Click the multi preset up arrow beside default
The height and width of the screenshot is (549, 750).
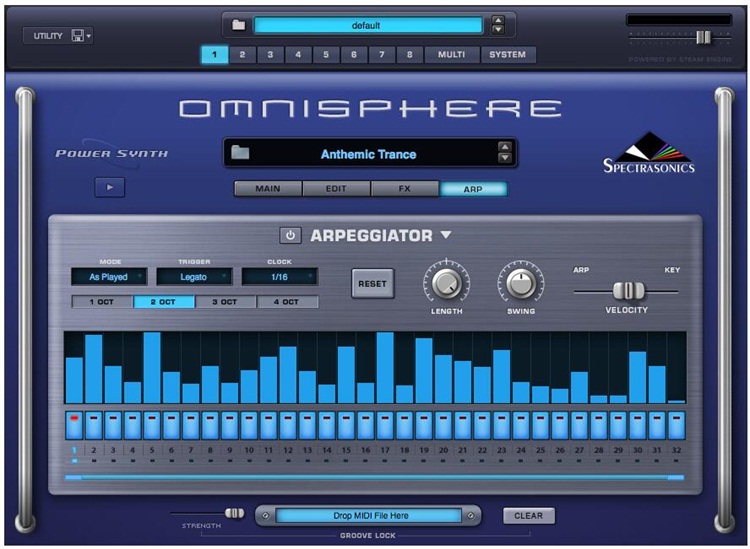click(498, 20)
